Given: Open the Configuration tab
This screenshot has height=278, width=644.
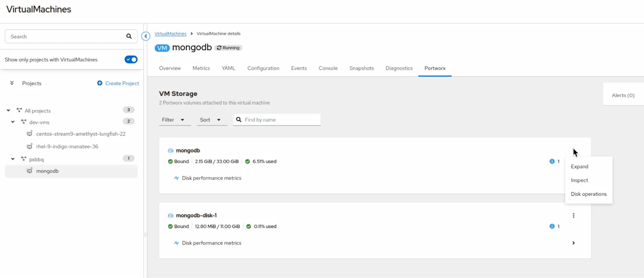Looking at the screenshot, I should 263,68.
